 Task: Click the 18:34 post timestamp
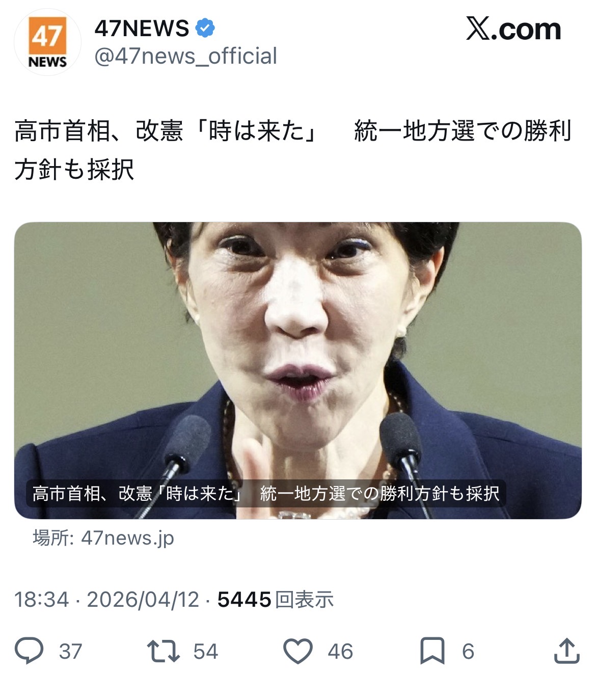(x=41, y=600)
